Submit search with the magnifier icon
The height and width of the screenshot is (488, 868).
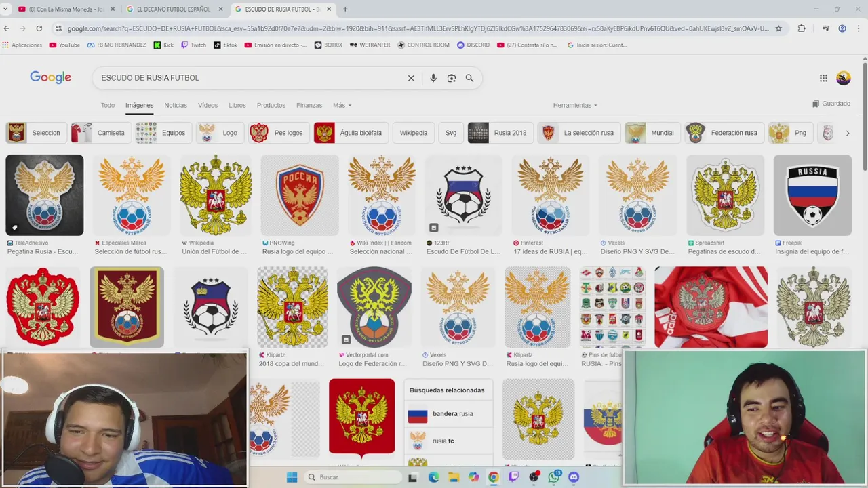pyautogui.click(x=469, y=78)
